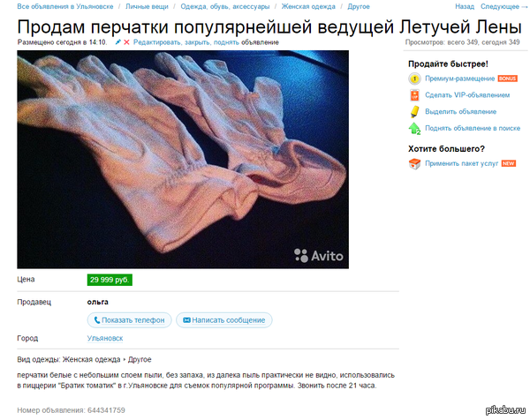Click the 'Показать телефон' button

[x=130, y=320]
